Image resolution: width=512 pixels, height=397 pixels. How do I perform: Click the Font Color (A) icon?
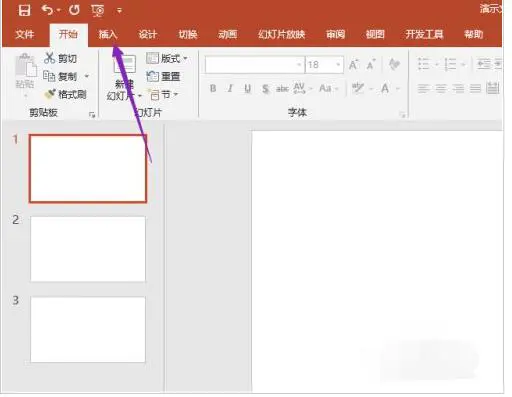point(385,88)
